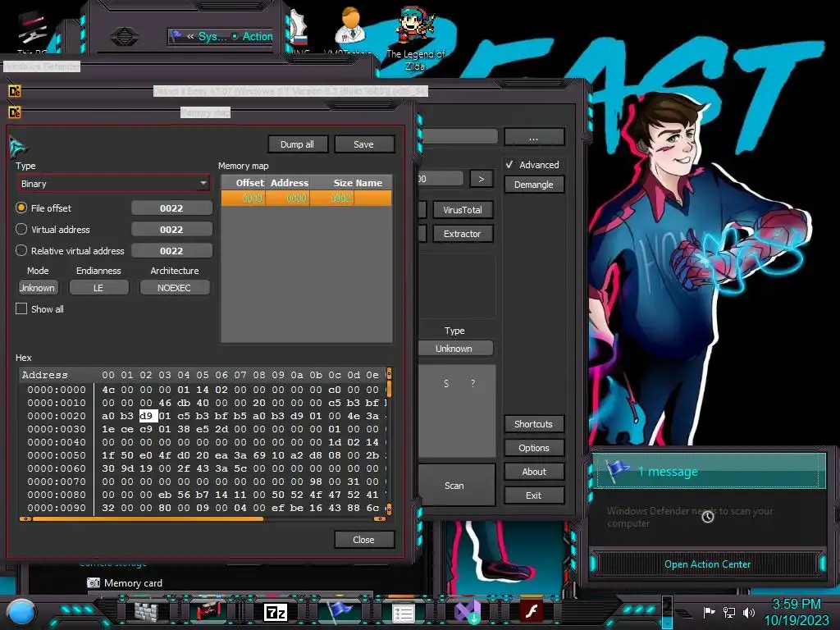Click hex address row 0000:0090

(x=57, y=508)
